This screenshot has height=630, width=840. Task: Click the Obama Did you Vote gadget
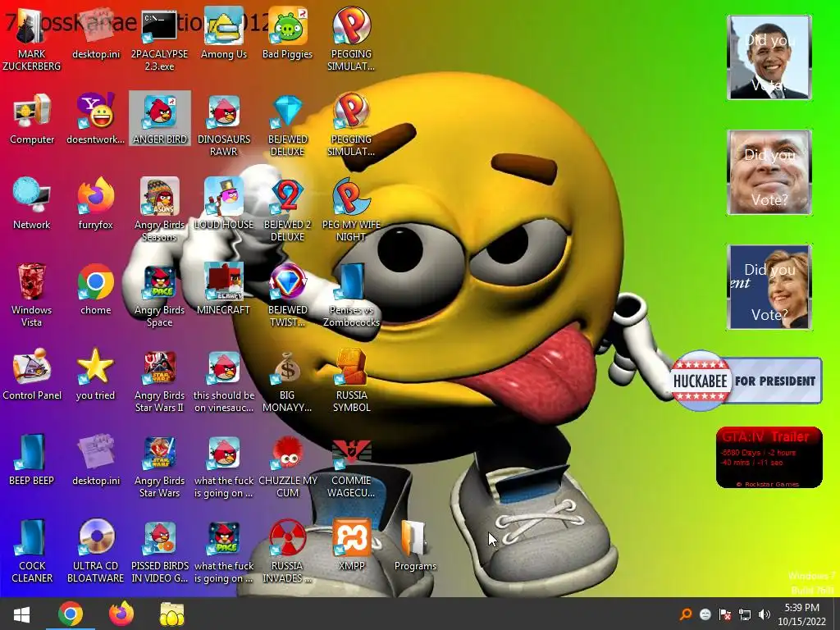(769, 58)
